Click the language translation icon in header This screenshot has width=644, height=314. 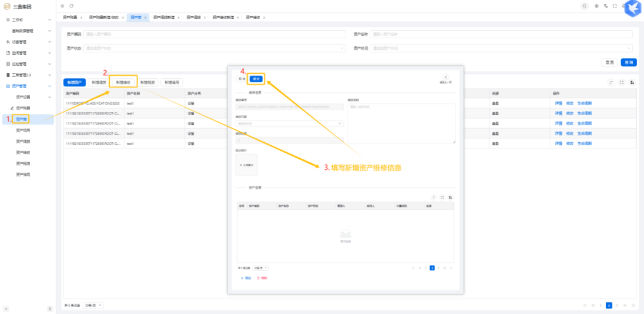605,6
